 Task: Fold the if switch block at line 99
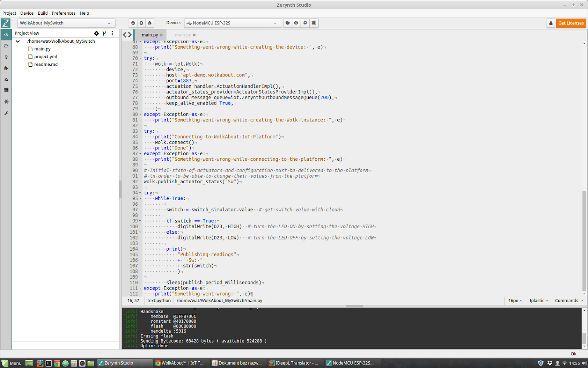pos(140,221)
